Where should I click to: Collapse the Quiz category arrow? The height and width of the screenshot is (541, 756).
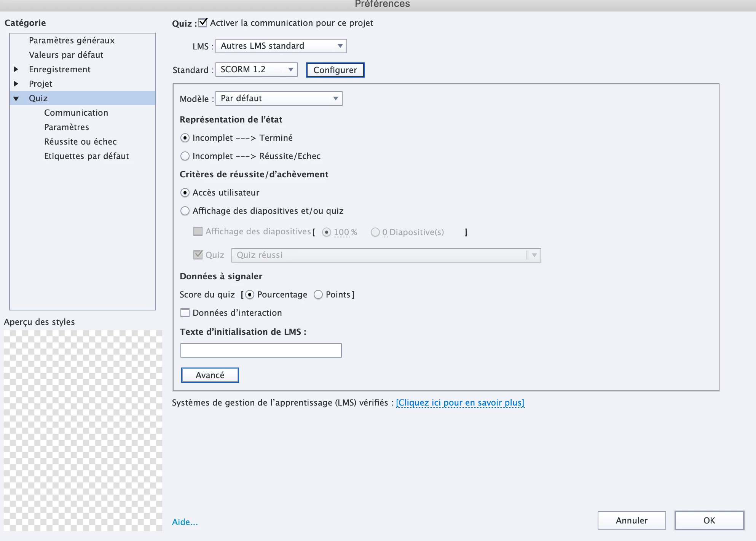pyautogui.click(x=16, y=99)
